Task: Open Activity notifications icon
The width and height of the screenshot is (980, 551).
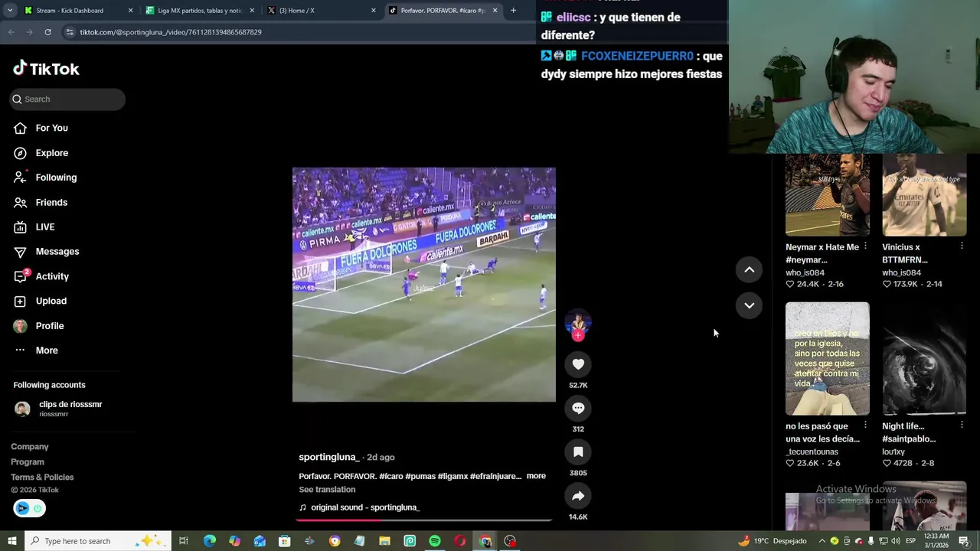Action: [x=21, y=276]
